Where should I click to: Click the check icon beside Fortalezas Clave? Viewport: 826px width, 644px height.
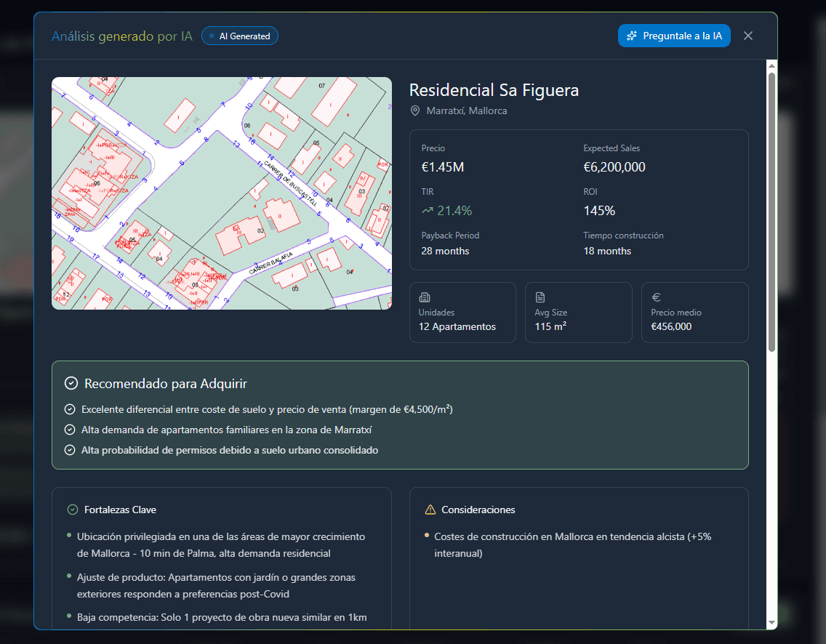[73, 510]
